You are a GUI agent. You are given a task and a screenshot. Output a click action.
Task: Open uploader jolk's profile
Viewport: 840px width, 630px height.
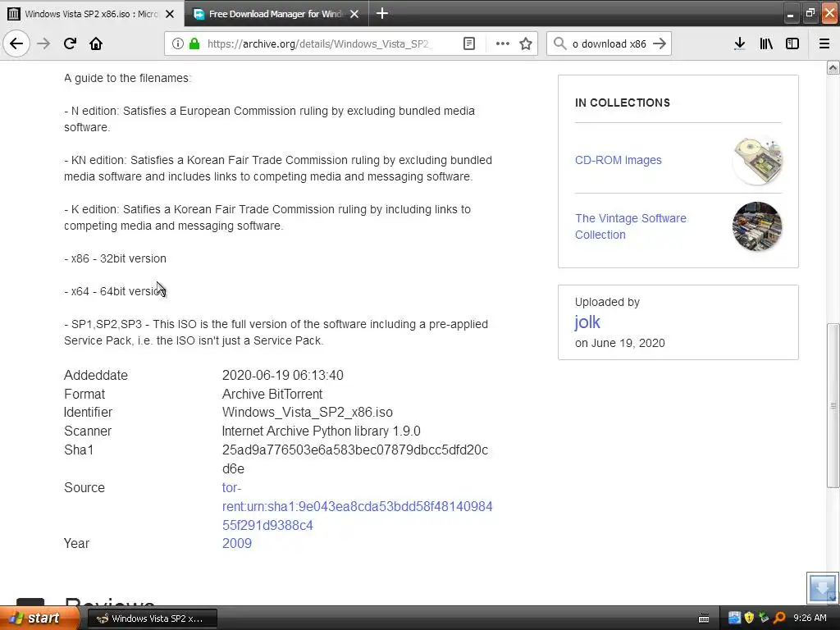[x=587, y=322]
